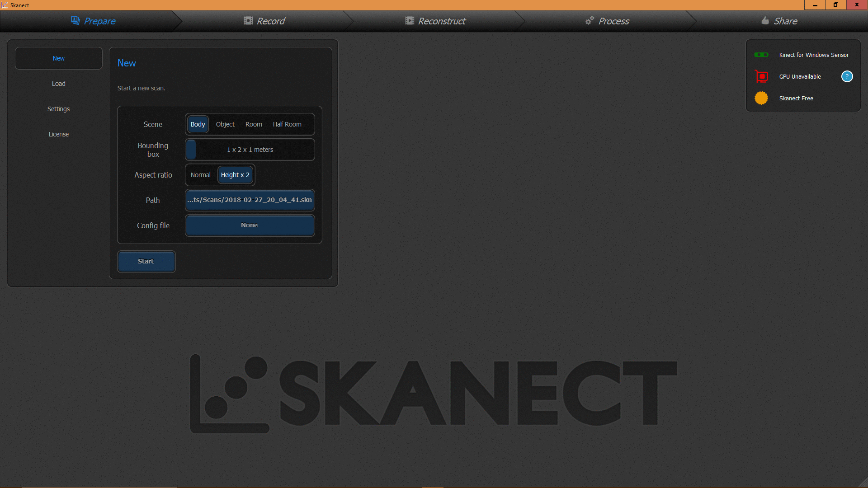Screen dimensions: 868x488
Task: Set aspect ratio to Normal
Action: pos(200,175)
